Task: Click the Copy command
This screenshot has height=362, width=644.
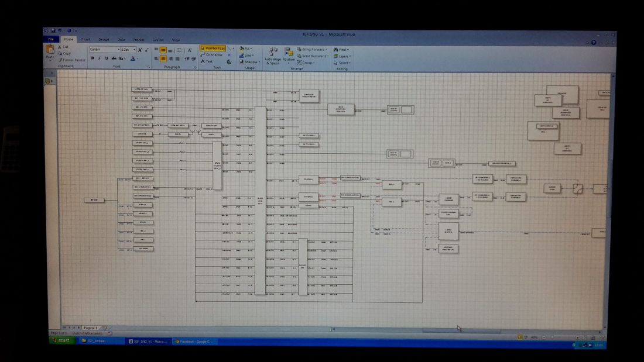Action: (66, 53)
